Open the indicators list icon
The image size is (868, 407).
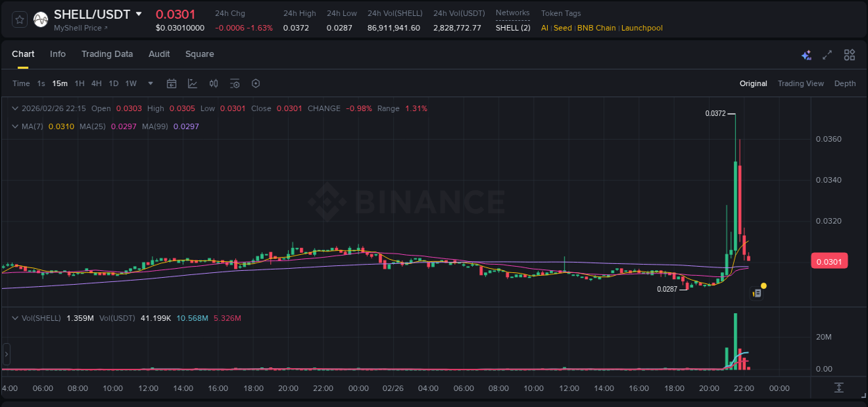pyautogui.click(x=235, y=83)
